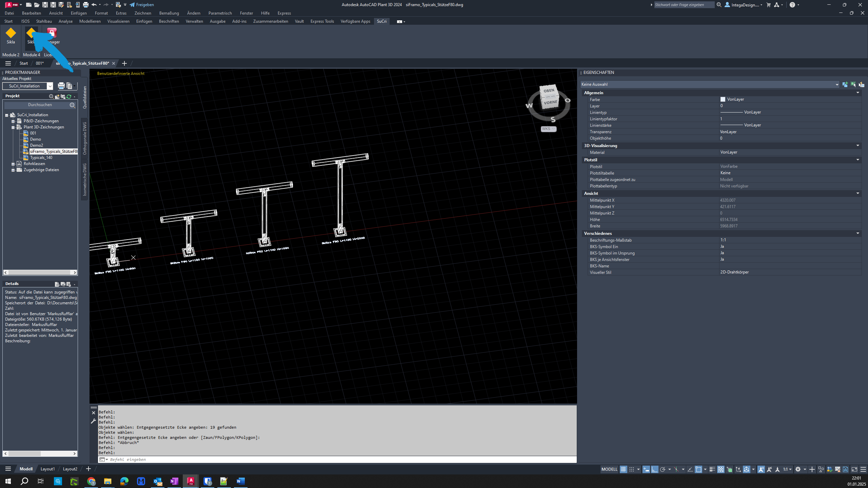
Task: Select the new tab plus icon
Action: click(x=124, y=63)
